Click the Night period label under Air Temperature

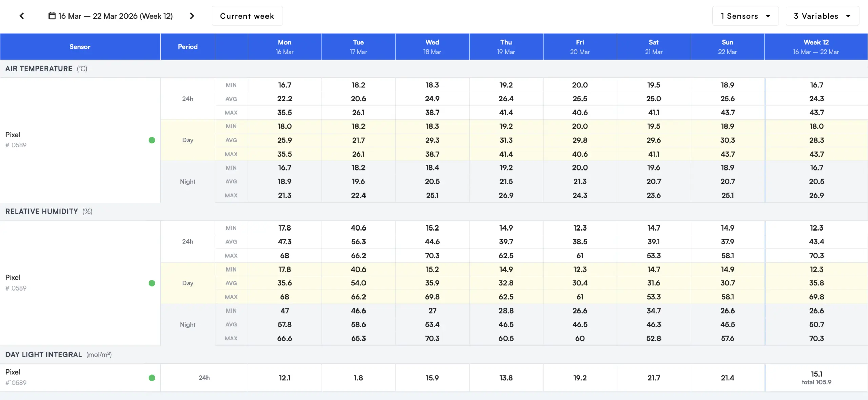pyautogui.click(x=188, y=182)
